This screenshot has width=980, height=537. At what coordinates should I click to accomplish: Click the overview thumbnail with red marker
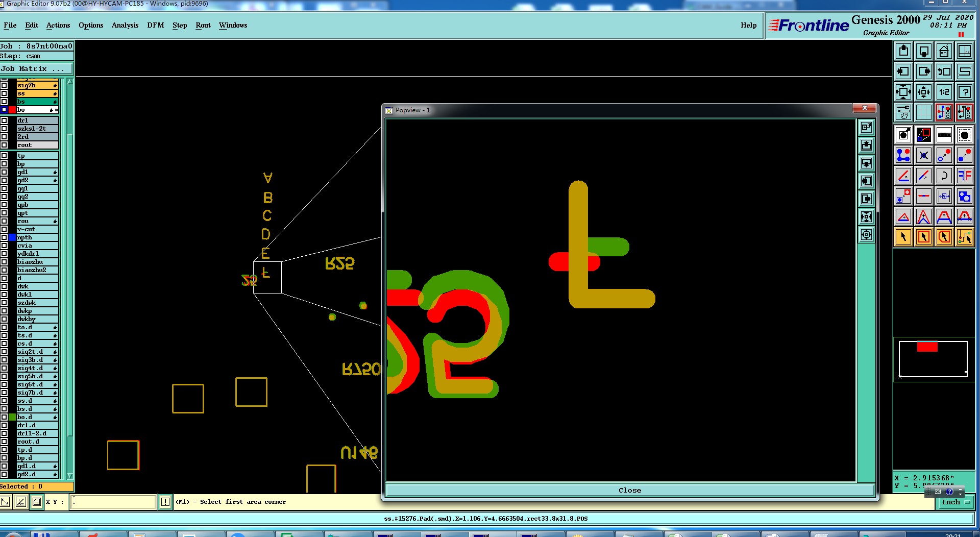pos(933,359)
